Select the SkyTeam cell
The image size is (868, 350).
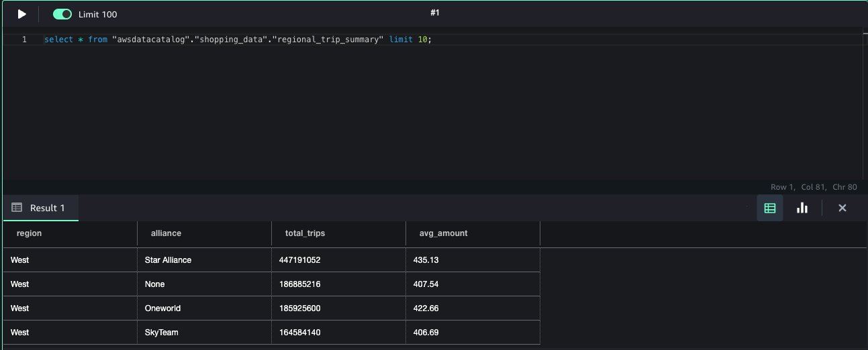[204, 333]
